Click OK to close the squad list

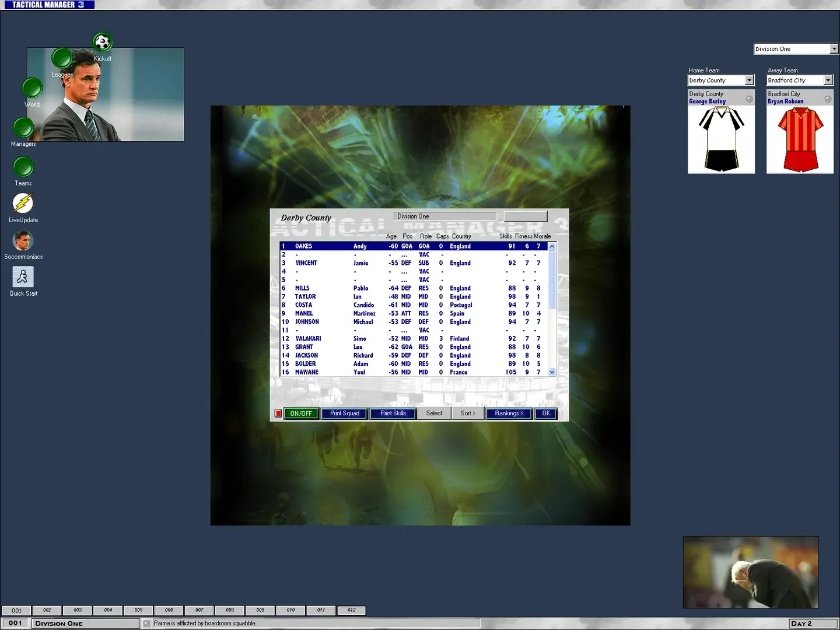(x=546, y=414)
